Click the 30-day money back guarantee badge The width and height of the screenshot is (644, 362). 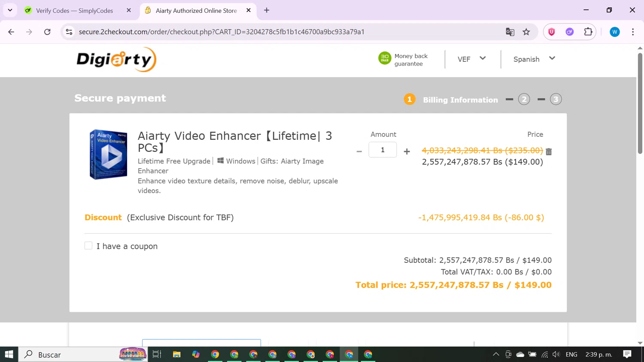point(403,60)
